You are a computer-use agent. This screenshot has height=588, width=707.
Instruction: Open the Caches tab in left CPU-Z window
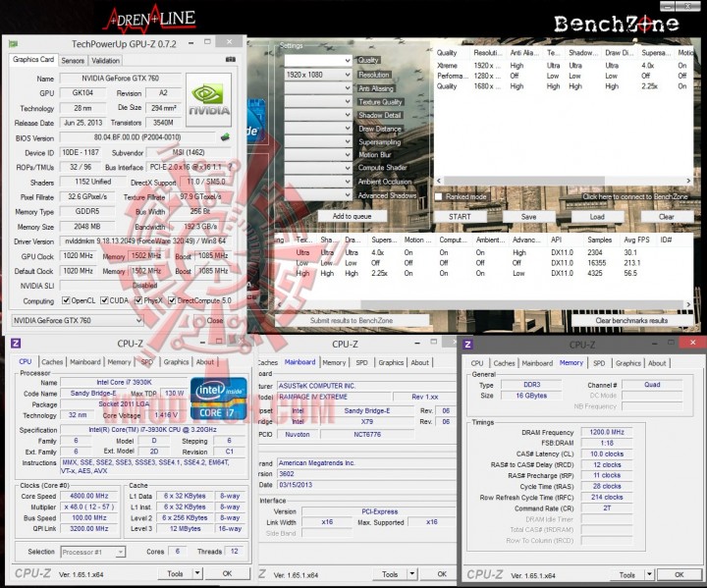coord(52,361)
